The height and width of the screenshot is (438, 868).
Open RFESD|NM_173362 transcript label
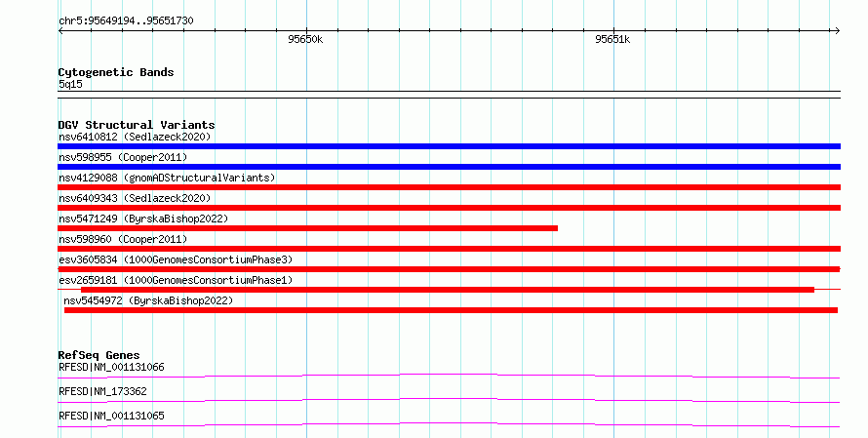tap(102, 391)
